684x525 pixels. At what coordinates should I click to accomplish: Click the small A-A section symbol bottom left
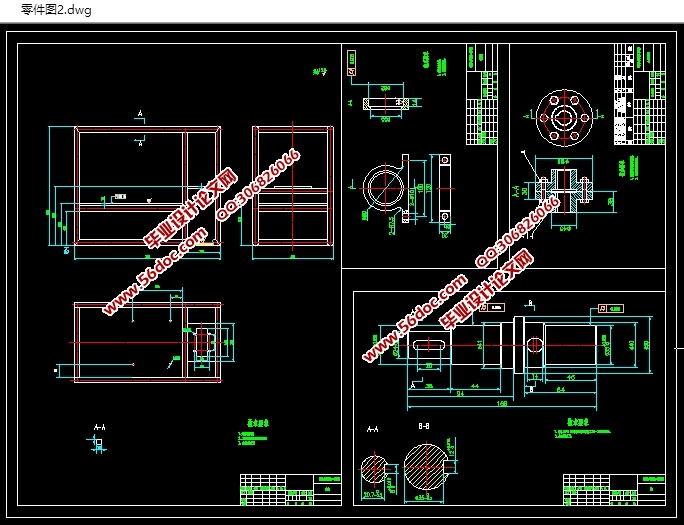click(x=99, y=438)
